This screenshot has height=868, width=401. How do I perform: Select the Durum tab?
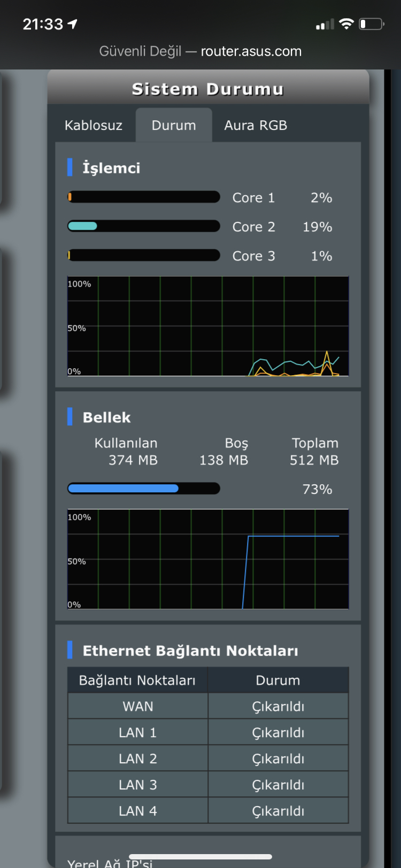coord(174,126)
